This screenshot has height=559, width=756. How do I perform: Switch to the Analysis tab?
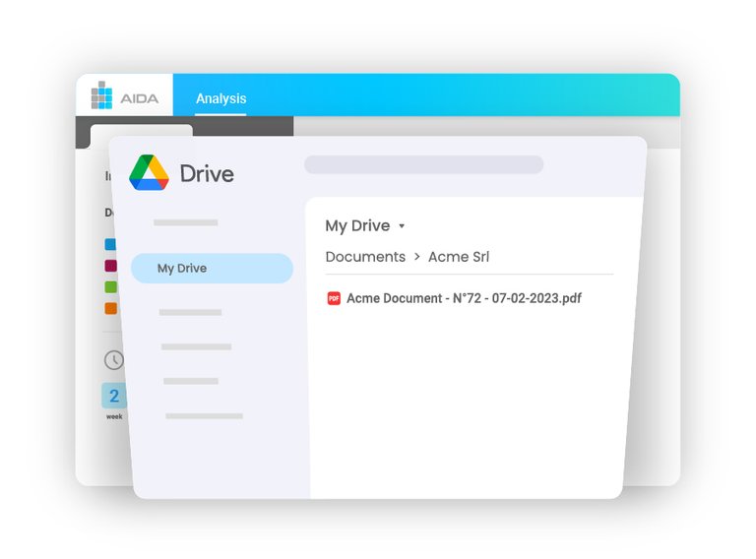[x=220, y=98]
